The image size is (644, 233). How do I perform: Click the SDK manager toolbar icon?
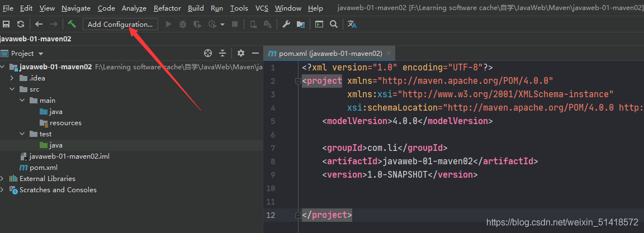268,24
